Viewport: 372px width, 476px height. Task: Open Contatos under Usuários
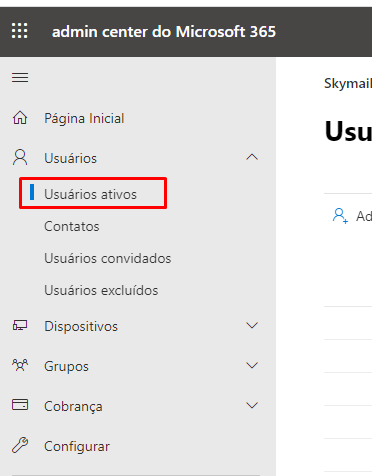(72, 226)
